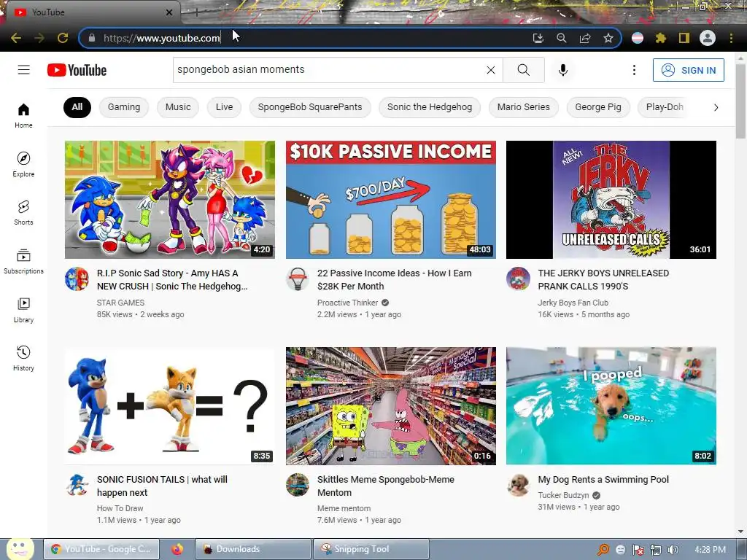Share this page via address bar icon
Image resolution: width=747 pixels, height=560 pixels.
(584, 38)
